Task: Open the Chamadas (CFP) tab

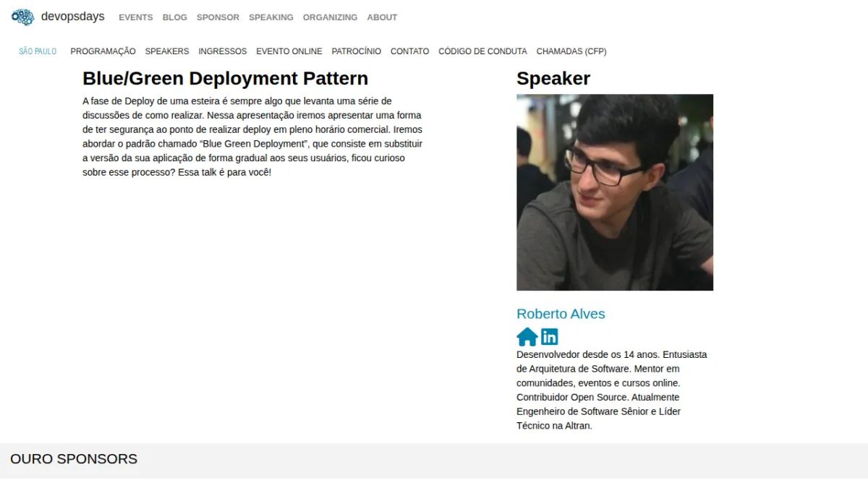Action: [571, 51]
